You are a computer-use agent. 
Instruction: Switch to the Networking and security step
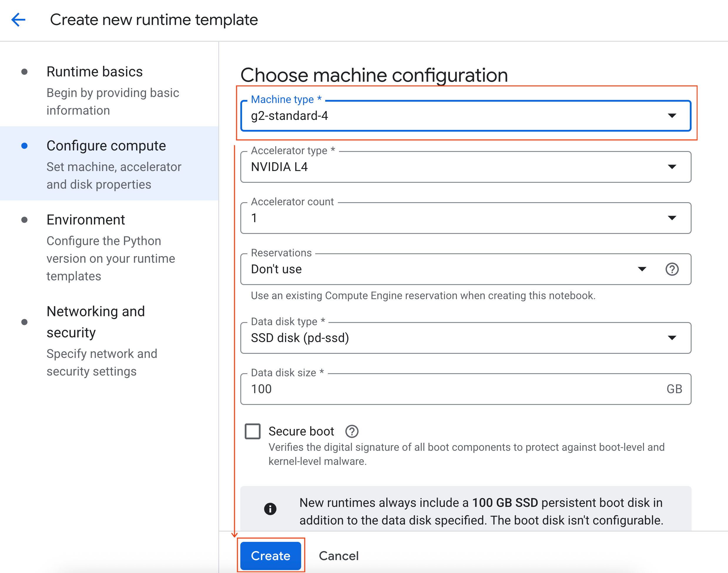pos(96,321)
